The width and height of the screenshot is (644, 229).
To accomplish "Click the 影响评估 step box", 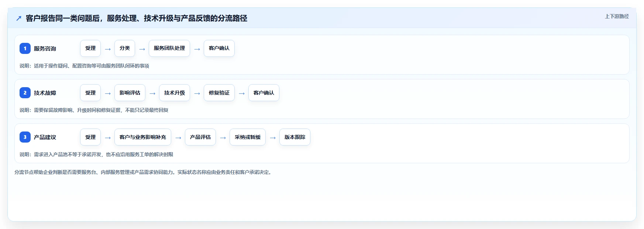I will pyautogui.click(x=130, y=93).
